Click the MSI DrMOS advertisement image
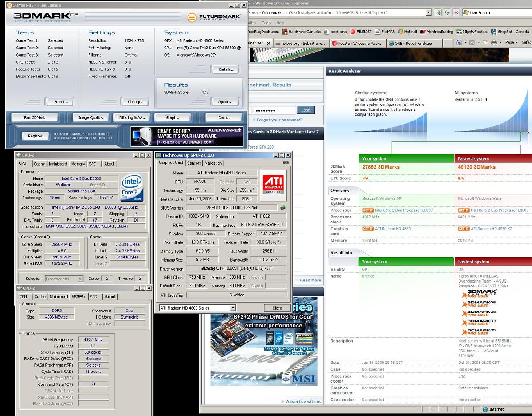 (264, 341)
